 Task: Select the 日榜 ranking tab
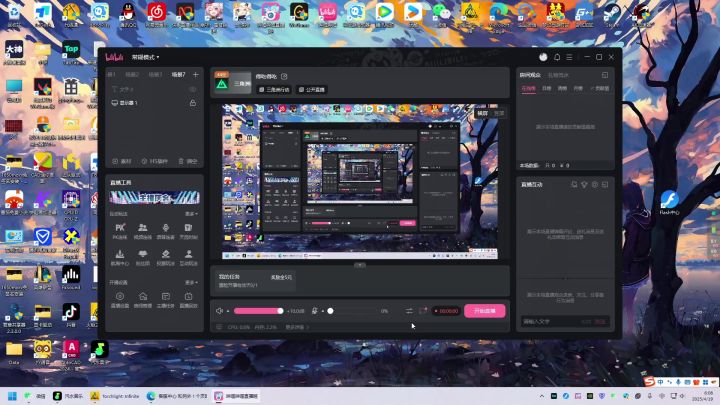546,88
